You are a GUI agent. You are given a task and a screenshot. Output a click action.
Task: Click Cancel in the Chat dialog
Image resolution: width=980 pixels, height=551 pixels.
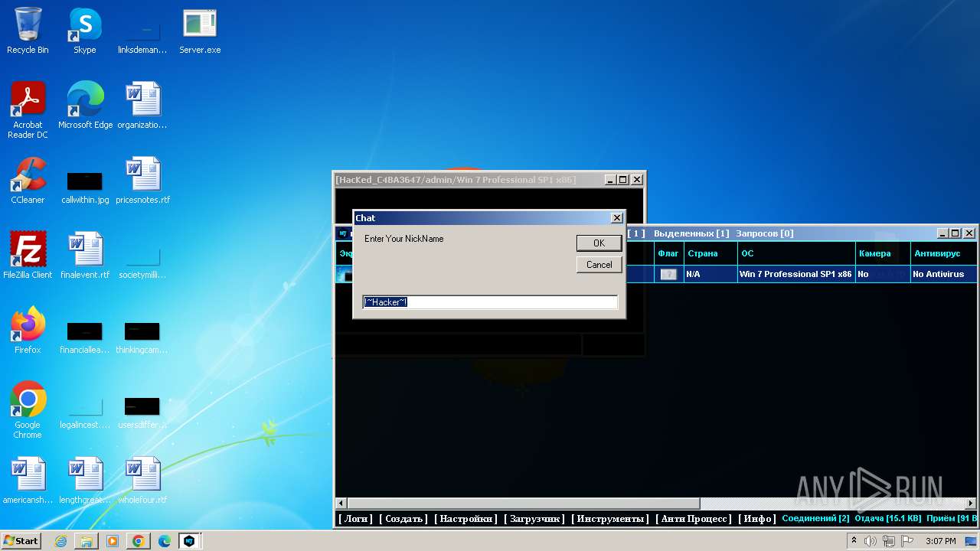[x=599, y=265]
